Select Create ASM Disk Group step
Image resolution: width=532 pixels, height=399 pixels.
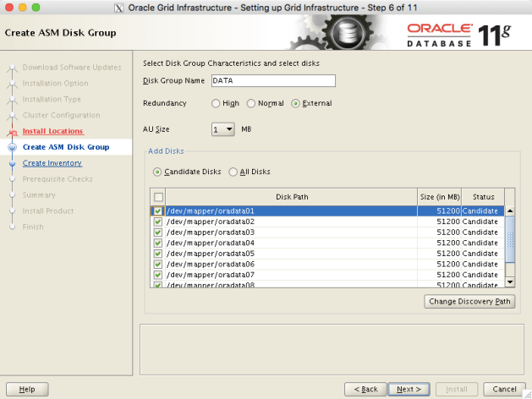tap(66, 147)
